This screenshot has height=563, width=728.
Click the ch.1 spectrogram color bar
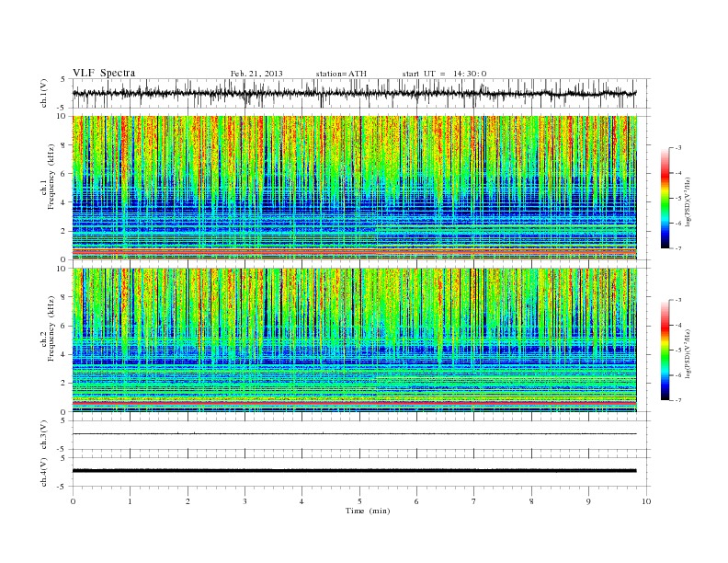(665, 198)
